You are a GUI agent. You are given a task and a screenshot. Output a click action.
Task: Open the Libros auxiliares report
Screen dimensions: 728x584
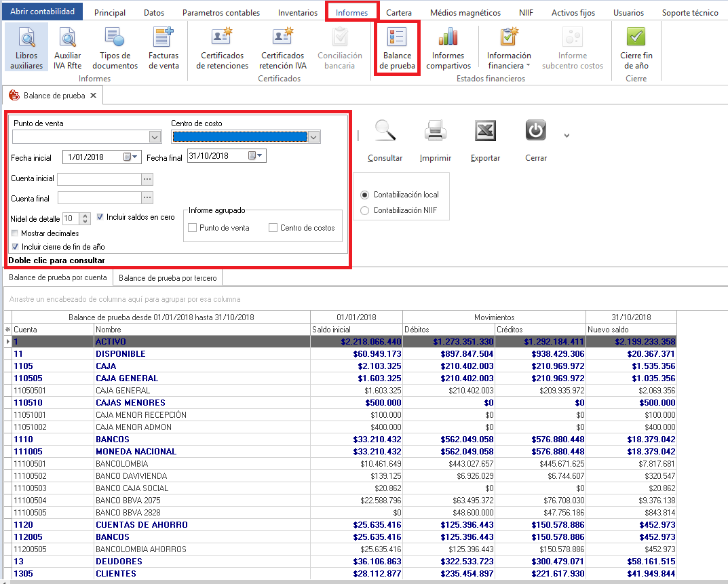click(26, 47)
